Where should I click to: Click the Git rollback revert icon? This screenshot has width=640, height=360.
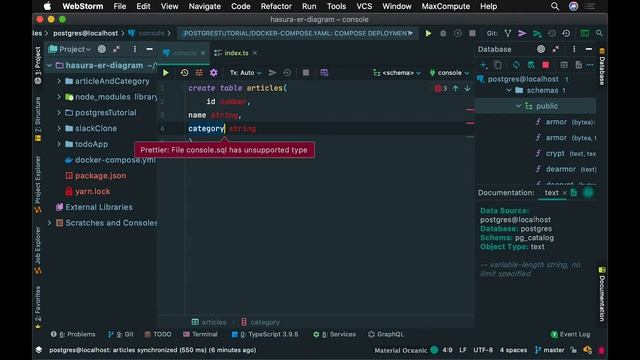coord(566,33)
